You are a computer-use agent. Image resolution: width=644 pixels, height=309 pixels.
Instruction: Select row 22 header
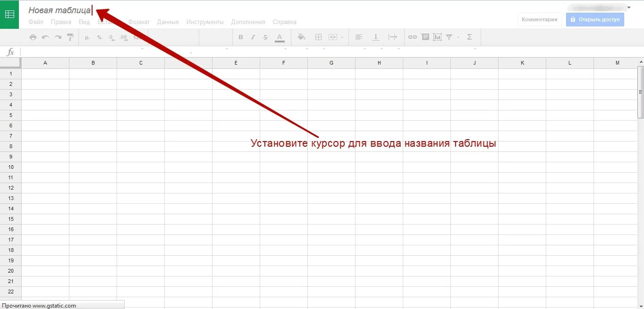(x=10, y=292)
